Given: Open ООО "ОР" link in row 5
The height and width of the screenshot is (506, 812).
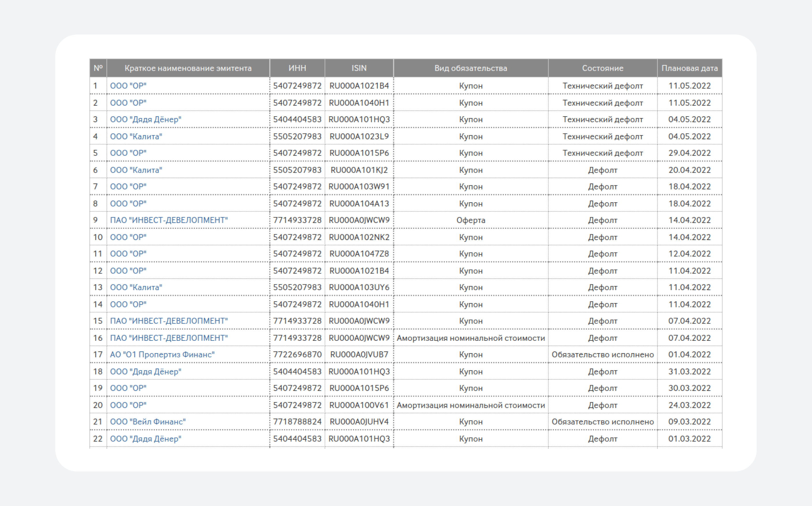Looking at the screenshot, I should click(x=128, y=153).
